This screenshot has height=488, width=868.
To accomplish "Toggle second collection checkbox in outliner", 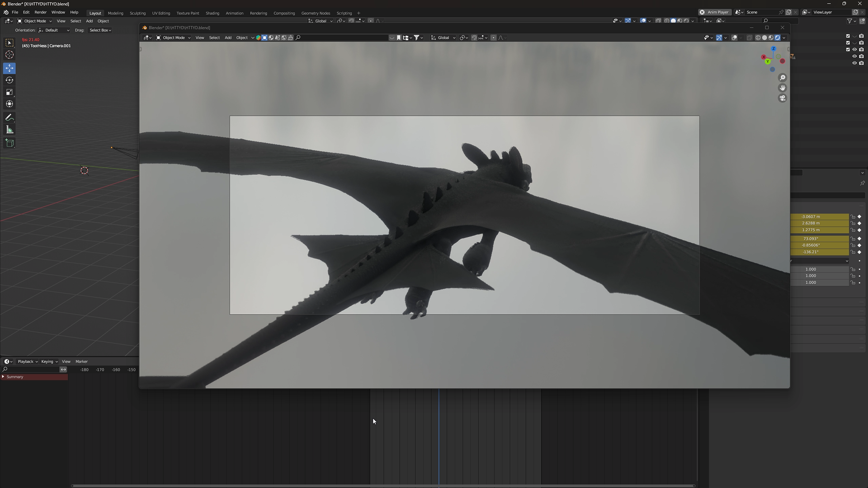I will [848, 42].
